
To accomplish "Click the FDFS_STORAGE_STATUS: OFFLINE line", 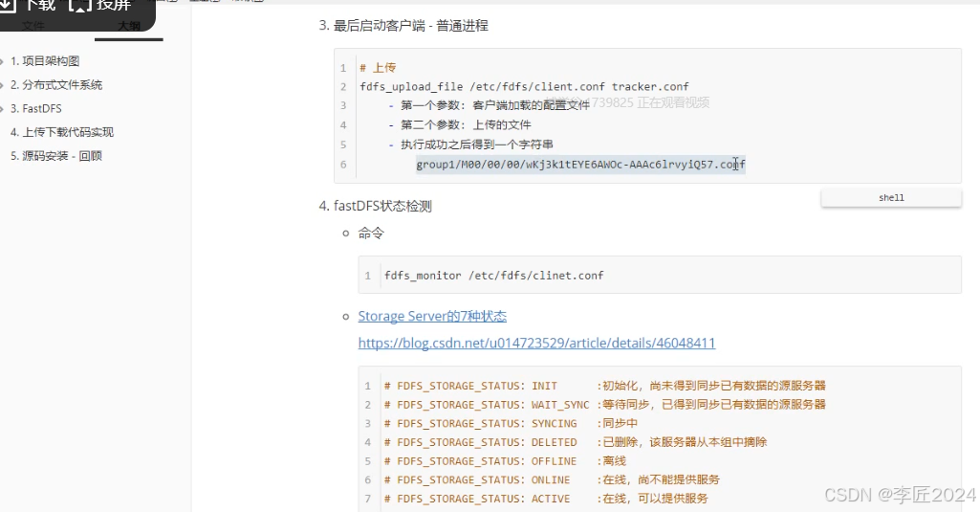I will [x=505, y=460].
